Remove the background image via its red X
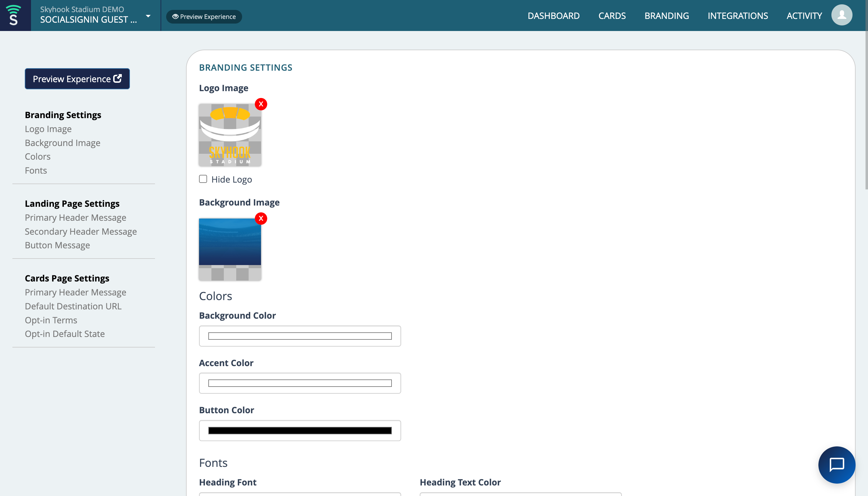This screenshot has width=868, height=496. click(261, 218)
